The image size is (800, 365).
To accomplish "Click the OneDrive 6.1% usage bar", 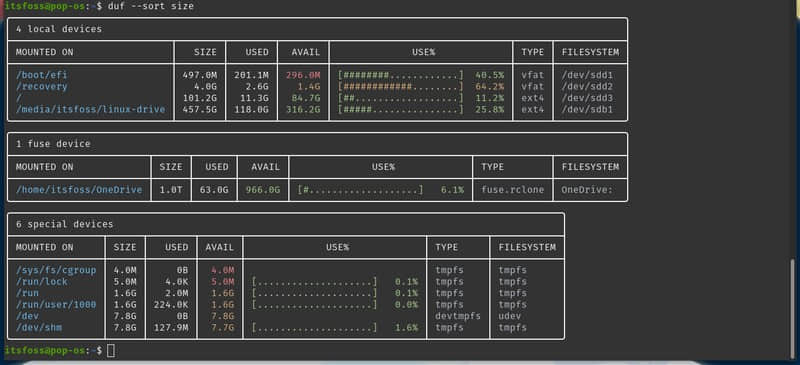I will click(x=361, y=190).
